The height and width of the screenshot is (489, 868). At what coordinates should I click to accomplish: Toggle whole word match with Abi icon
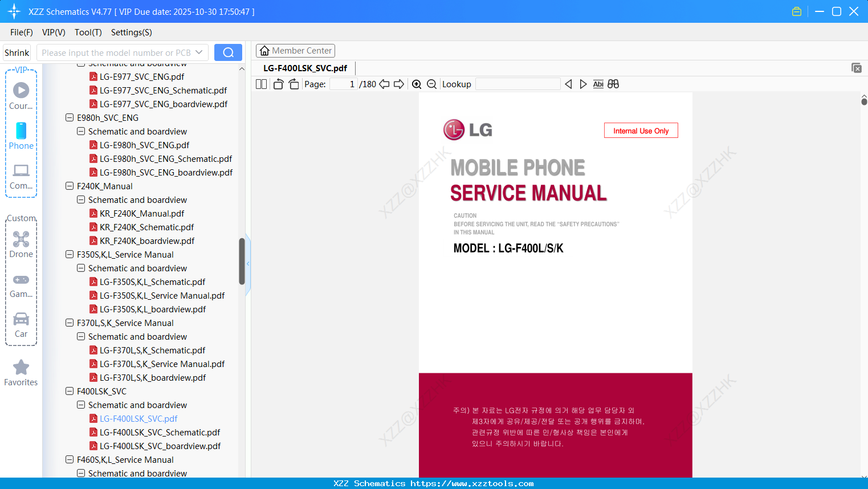click(x=598, y=84)
